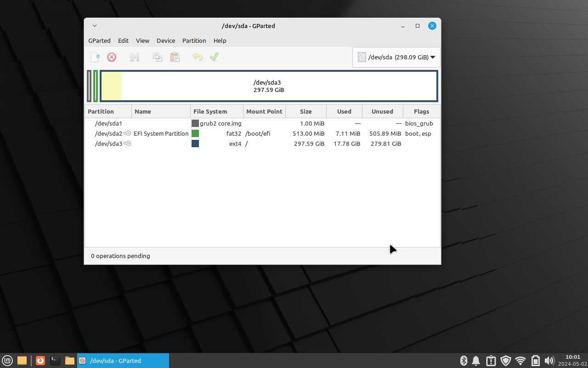This screenshot has width=588, height=368.
Task: Click the Size column header
Action: click(x=306, y=111)
